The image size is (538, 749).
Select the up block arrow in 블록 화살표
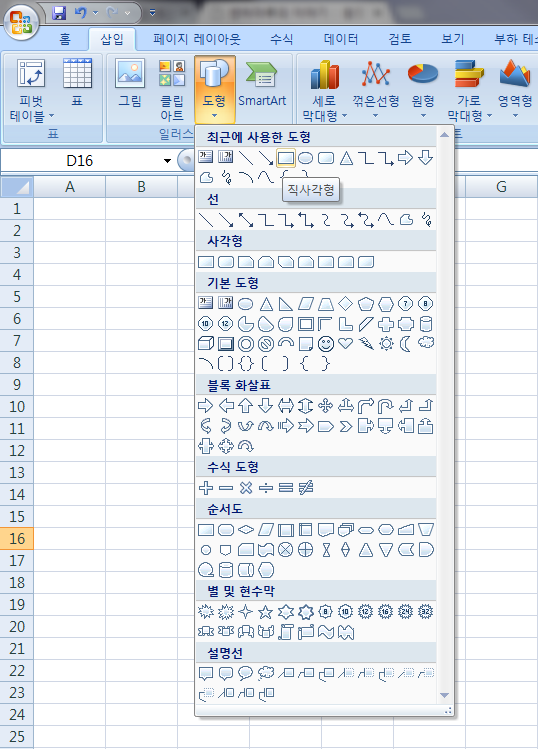(x=246, y=406)
